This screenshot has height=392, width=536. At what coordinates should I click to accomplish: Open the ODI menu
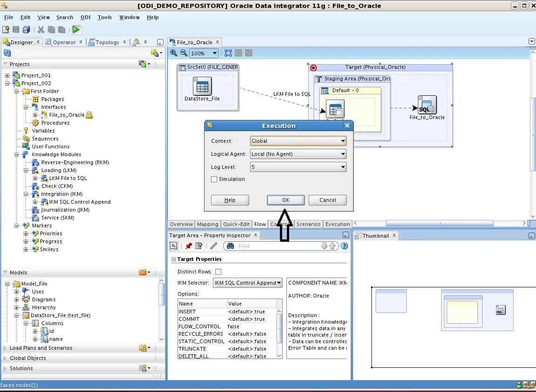click(86, 17)
